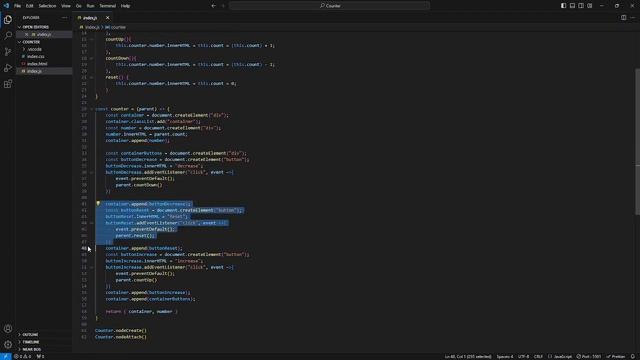Fold the countDown method in gutter
Image resolution: width=640 pixels, height=360 pixels.
point(91,58)
